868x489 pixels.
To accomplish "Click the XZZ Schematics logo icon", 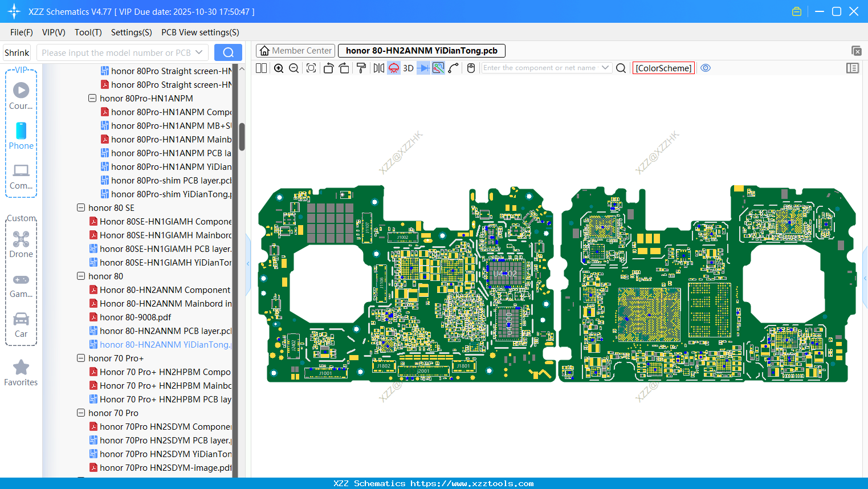I will pos(14,11).
